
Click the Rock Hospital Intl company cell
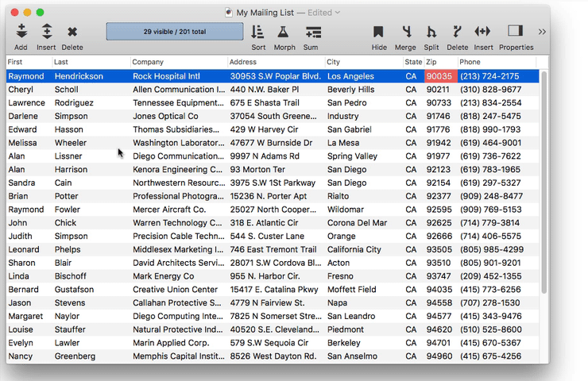point(166,76)
